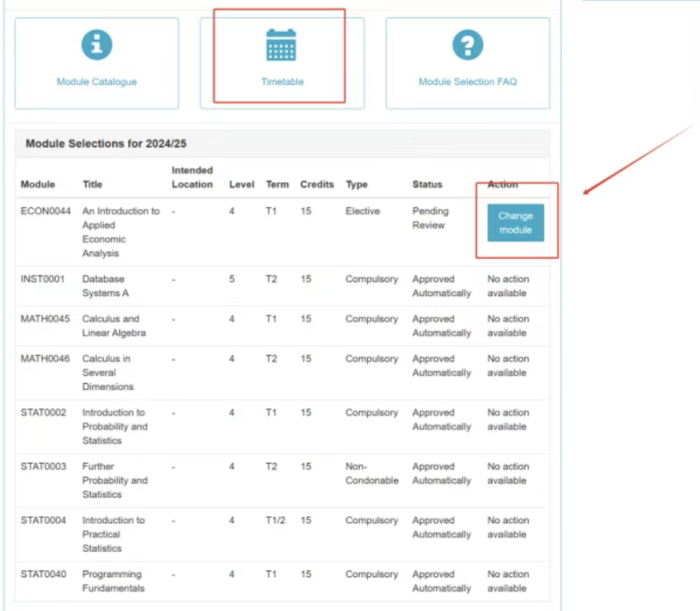Select the INST0001 module code
The width and height of the screenshot is (700, 611).
43,279
